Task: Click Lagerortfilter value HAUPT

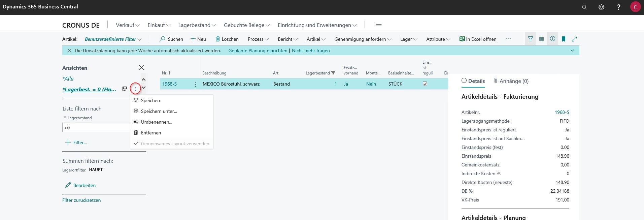Action: click(x=96, y=170)
